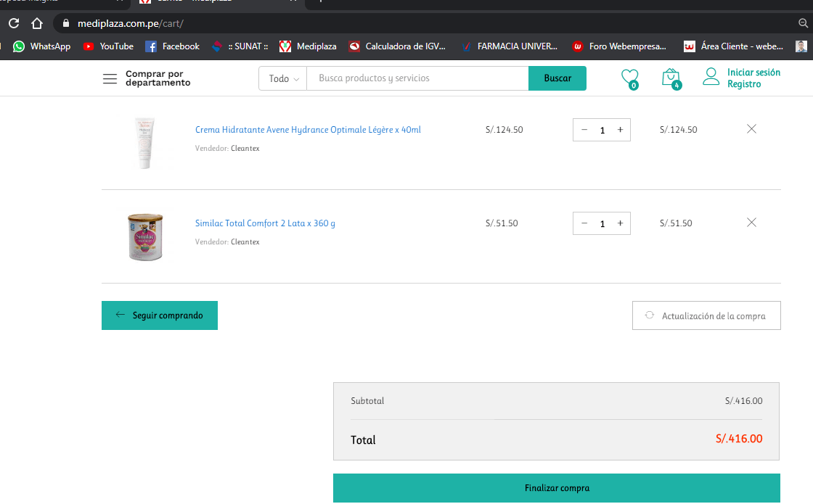Click Finalizar compra button

(x=556, y=488)
